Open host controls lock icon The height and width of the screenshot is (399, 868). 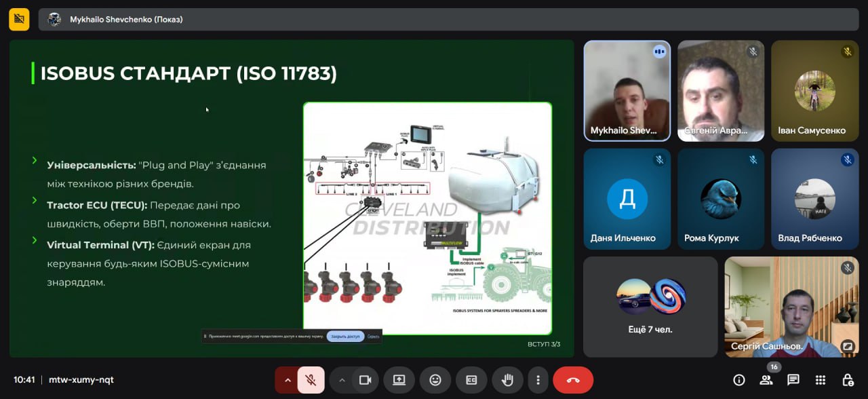pos(848,380)
